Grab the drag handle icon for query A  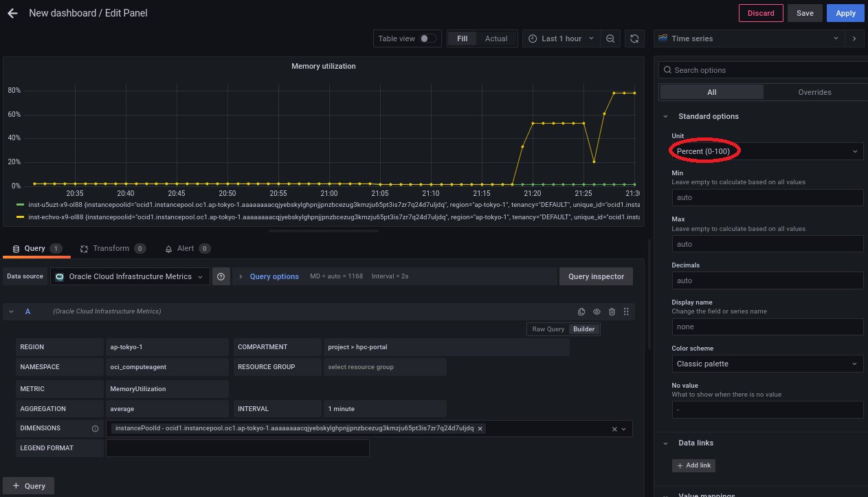click(626, 311)
